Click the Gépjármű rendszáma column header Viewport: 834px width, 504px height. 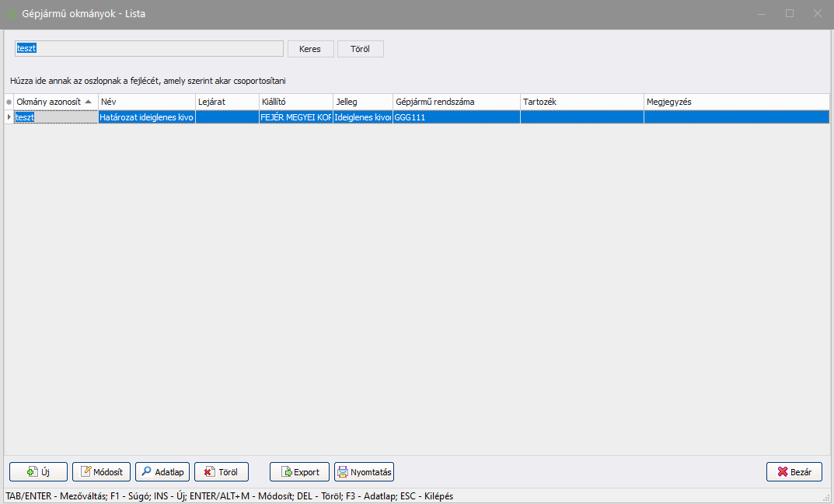click(456, 102)
